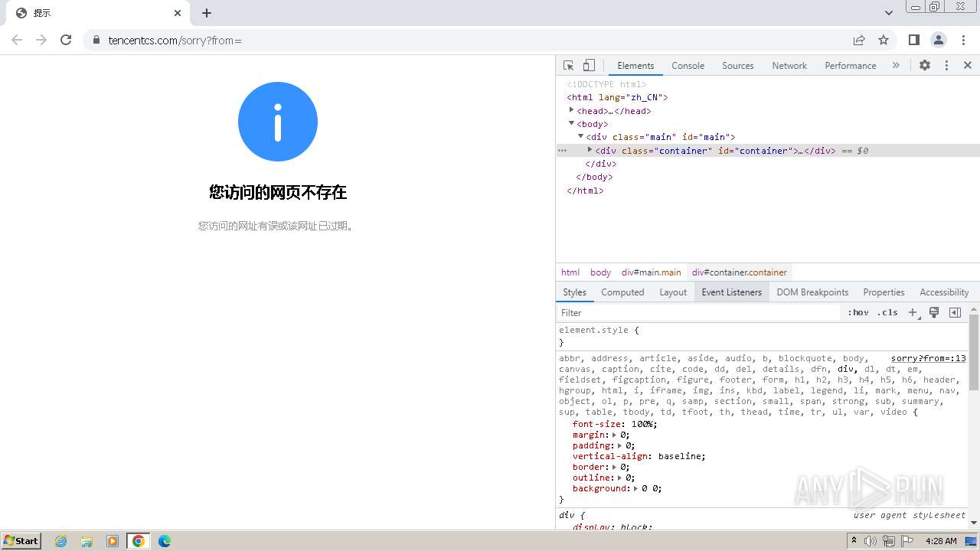Viewport: 980px width, 551px height.
Task: Show hidden system tray icons
Action: pyautogui.click(x=854, y=541)
